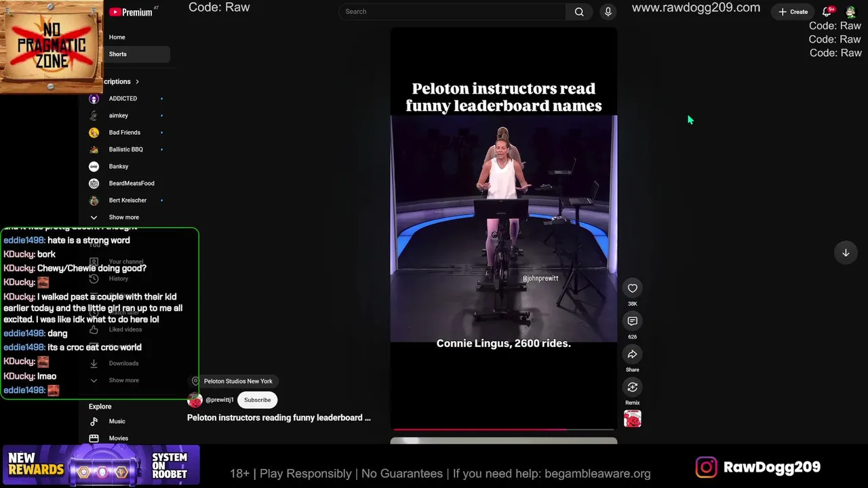Expand the Subscriptions section chevron
This screenshot has height=488, width=868.
[x=137, y=81]
